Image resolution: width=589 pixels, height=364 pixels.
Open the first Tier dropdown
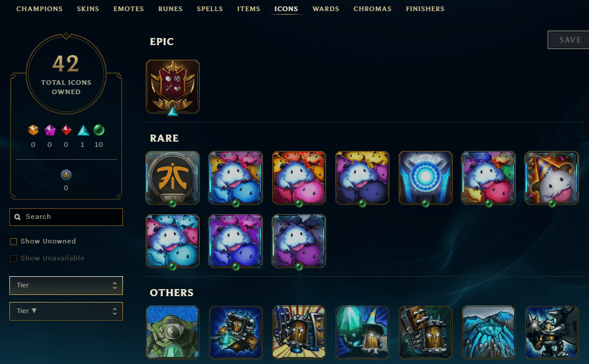pyautogui.click(x=66, y=286)
